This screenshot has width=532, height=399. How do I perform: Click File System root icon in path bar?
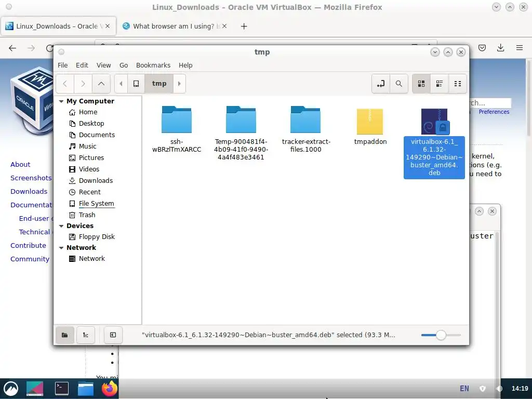click(x=136, y=84)
